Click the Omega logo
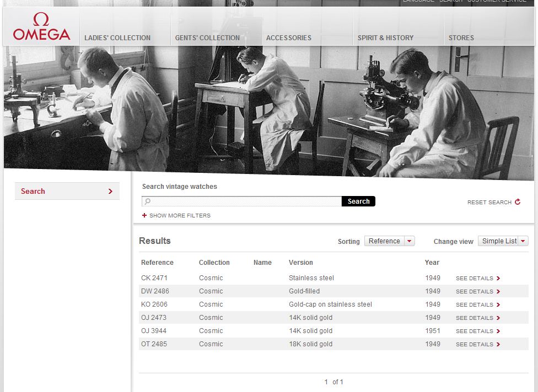This screenshot has width=538, height=392. click(x=41, y=28)
